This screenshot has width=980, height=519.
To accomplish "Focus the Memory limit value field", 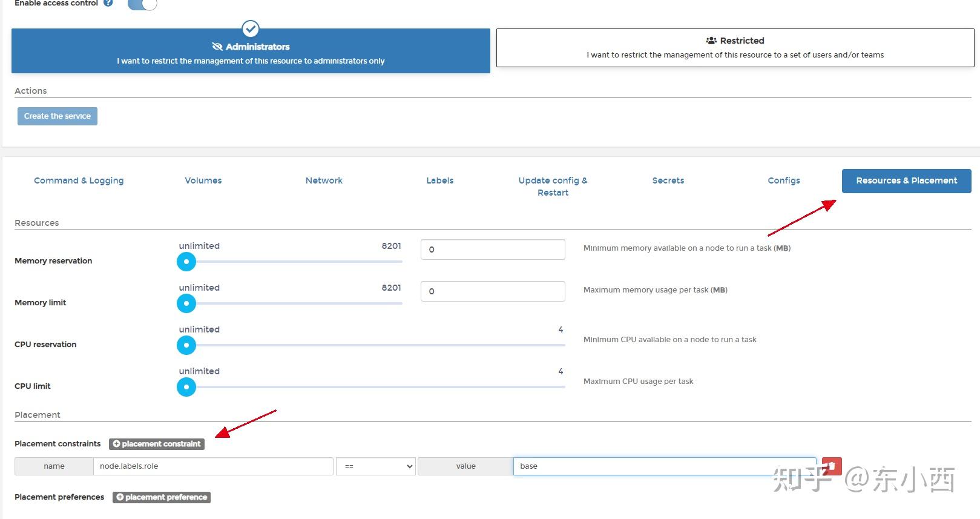I will (x=493, y=291).
